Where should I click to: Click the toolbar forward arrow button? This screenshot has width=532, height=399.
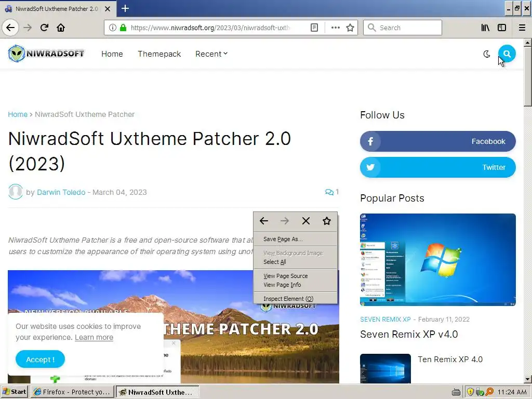28,28
